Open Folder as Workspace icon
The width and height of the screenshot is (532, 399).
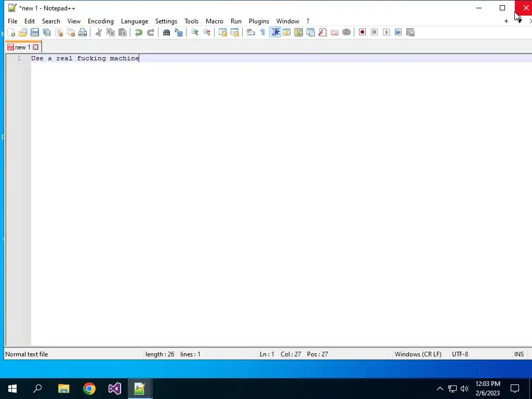335,32
